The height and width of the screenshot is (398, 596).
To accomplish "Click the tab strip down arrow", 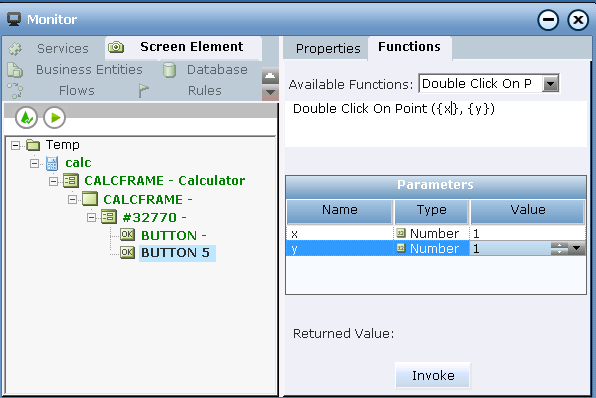I will click(270, 92).
